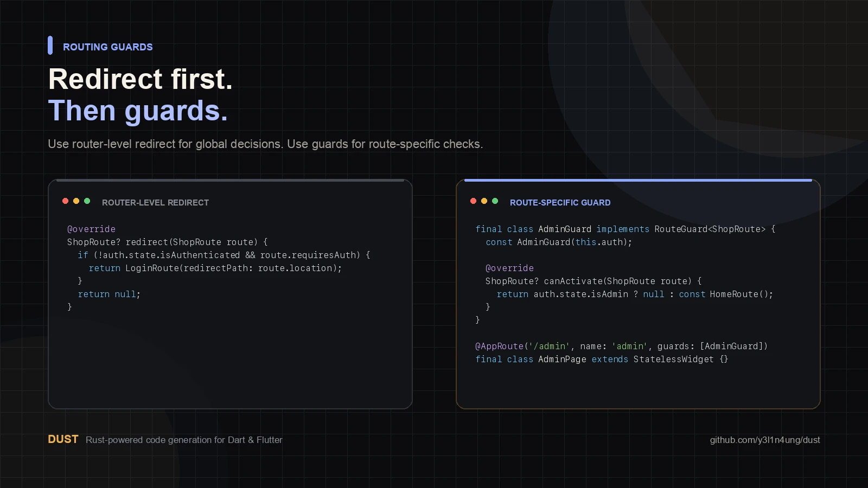
Task: Open the github.com/y3l1n4ung/dust link
Action: [x=765, y=440]
